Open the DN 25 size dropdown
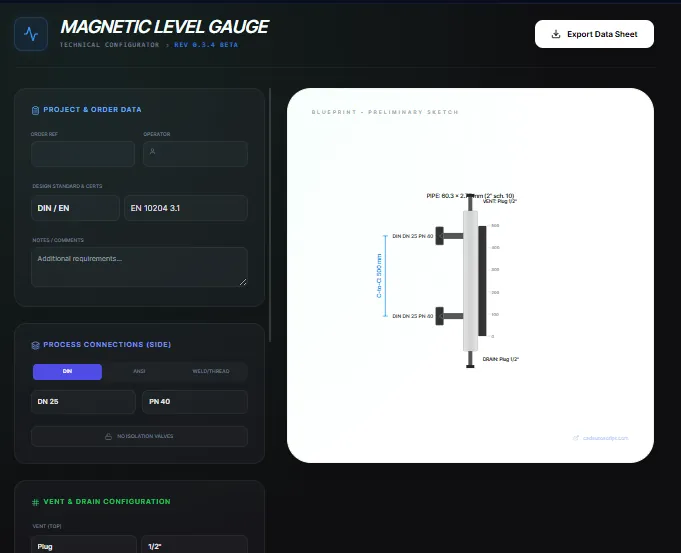681x553 pixels. point(83,402)
